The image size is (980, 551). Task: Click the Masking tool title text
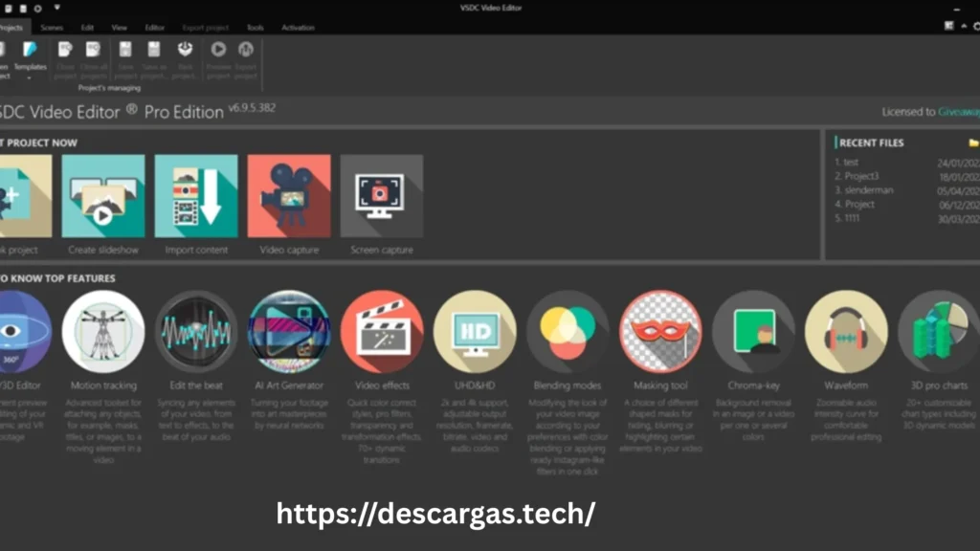[x=660, y=386]
